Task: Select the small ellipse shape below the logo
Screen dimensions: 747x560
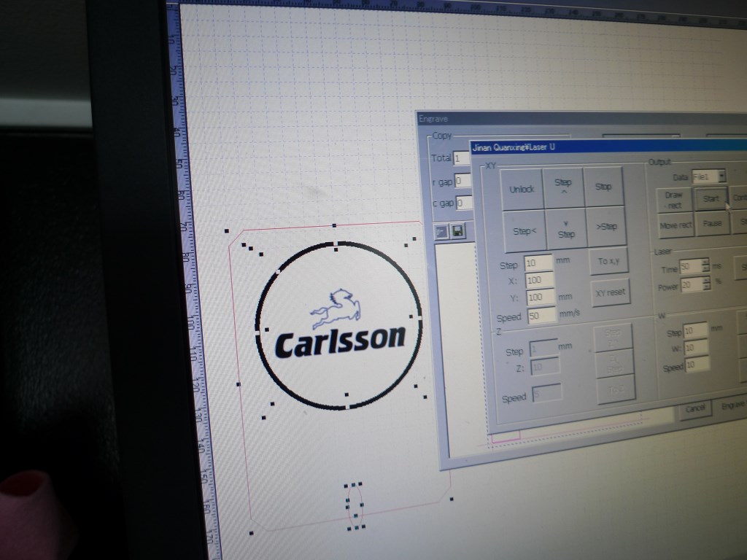Action: tap(355, 506)
